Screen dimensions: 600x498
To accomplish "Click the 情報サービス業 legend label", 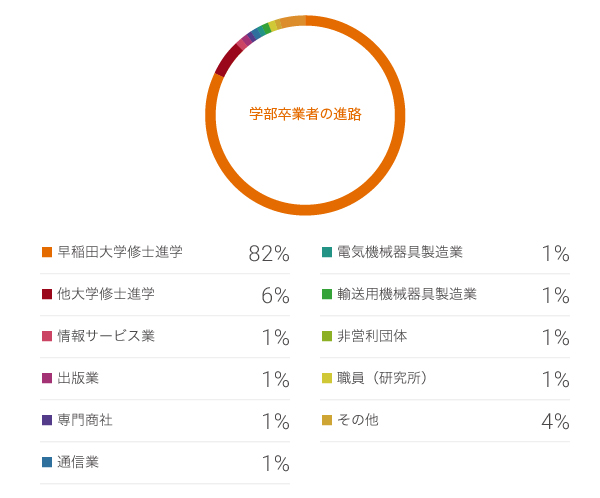I will point(106,336).
